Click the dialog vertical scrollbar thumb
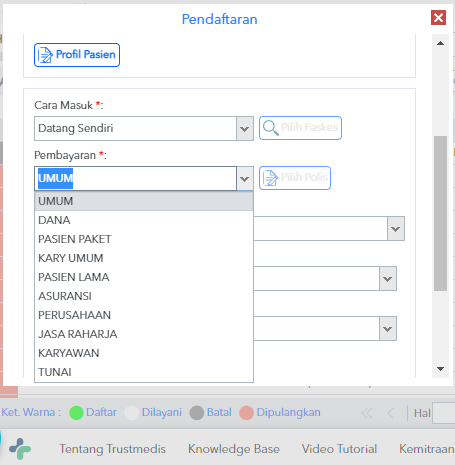 pos(440,213)
